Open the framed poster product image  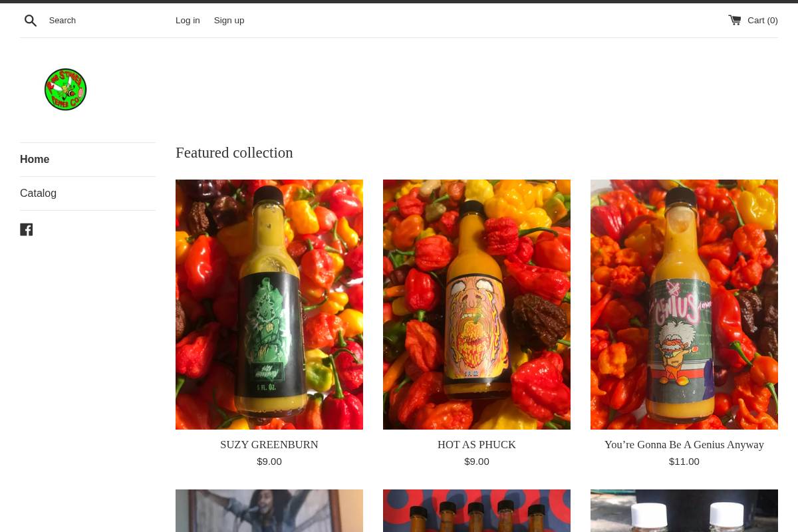[269, 511]
